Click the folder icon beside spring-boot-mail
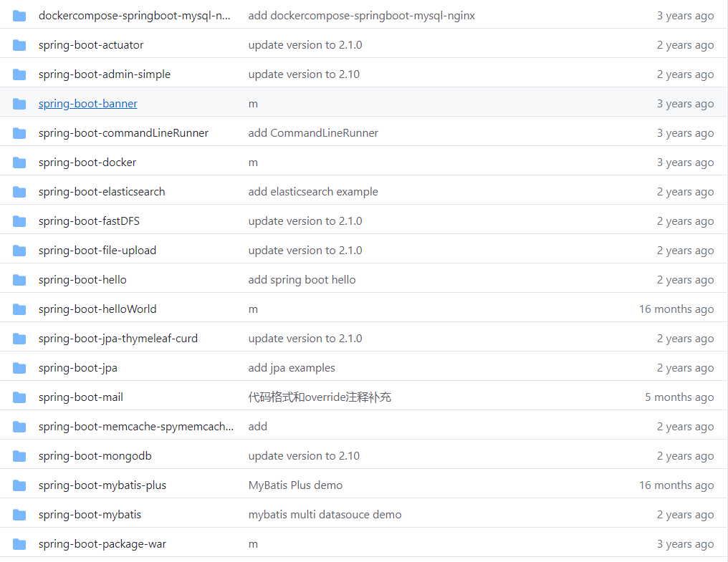 (x=19, y=397)
